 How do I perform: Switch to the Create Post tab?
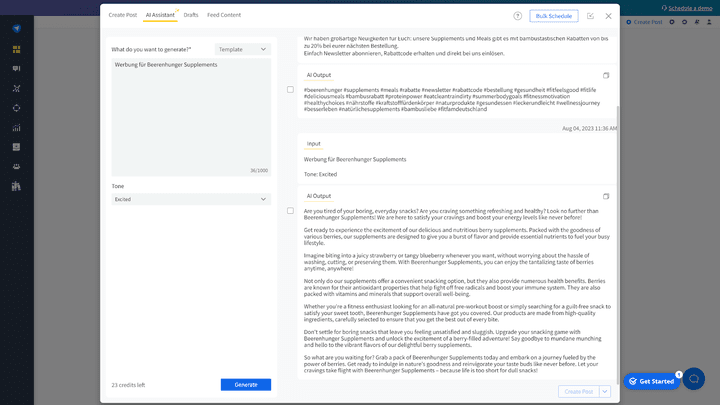click(123, 15)
